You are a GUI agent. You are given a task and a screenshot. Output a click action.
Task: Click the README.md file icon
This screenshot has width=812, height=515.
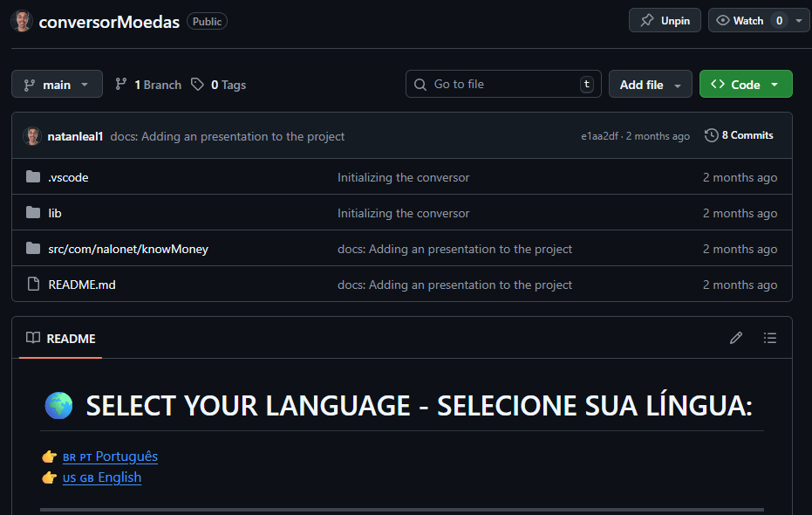[33, 285]
